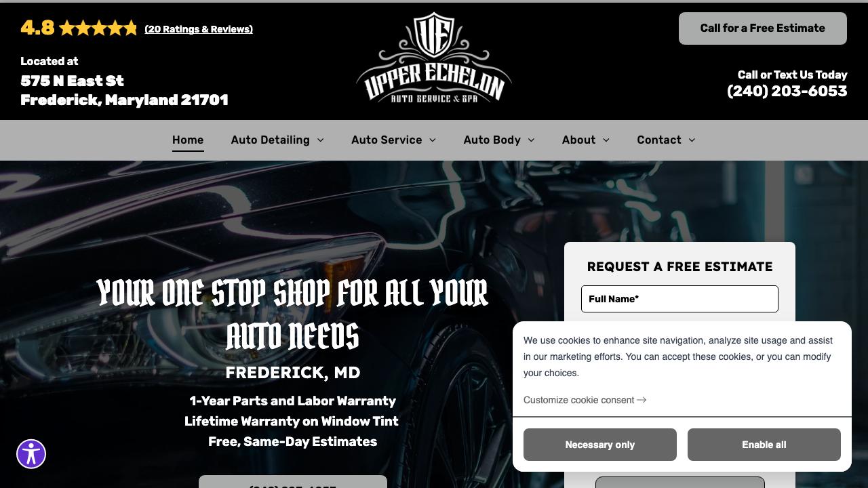Screen dimensions: 868x488
Task: Accept cookies with Enable all
Action: 764,445
